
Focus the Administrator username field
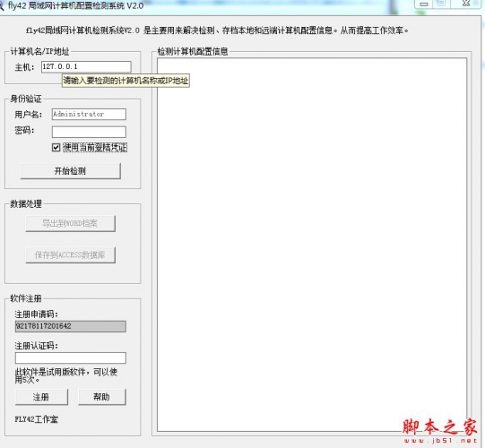click(89, 114)
